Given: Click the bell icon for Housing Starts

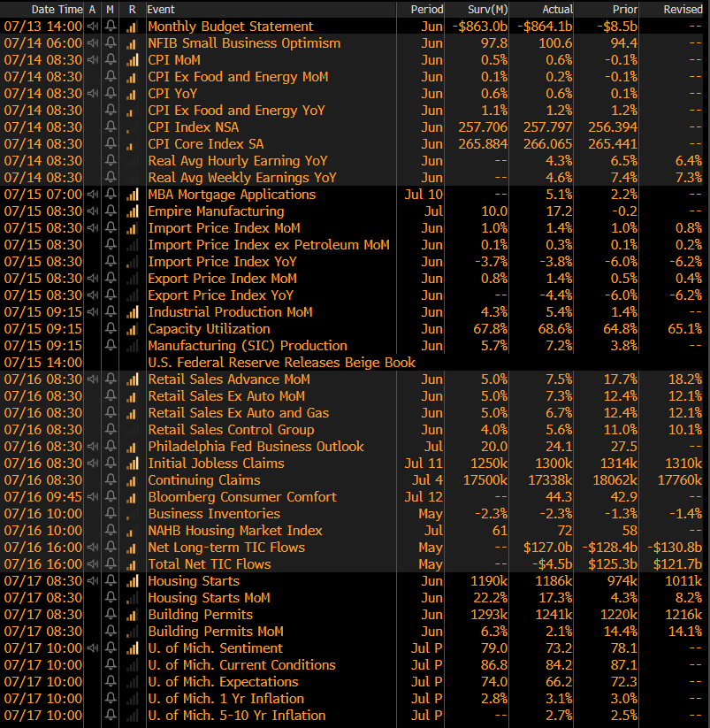Looking at the screenshot, I should point(111,581).
